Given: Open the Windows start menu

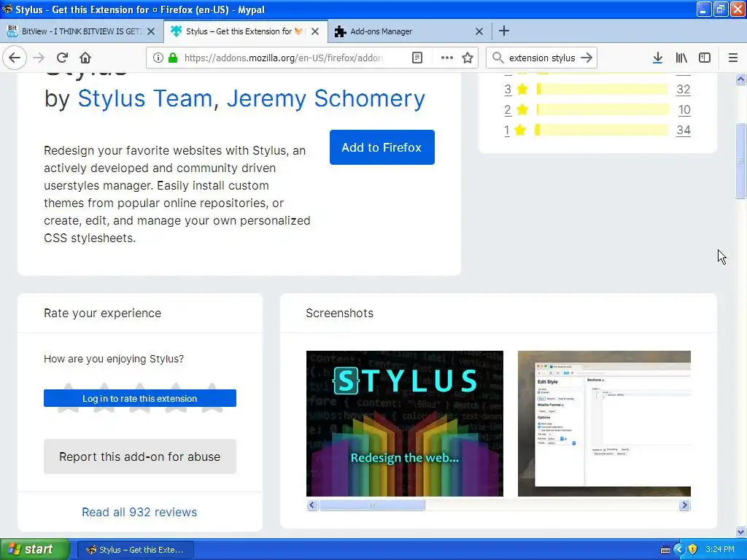Looking at the screenshot, I should [x=35, y=549].
